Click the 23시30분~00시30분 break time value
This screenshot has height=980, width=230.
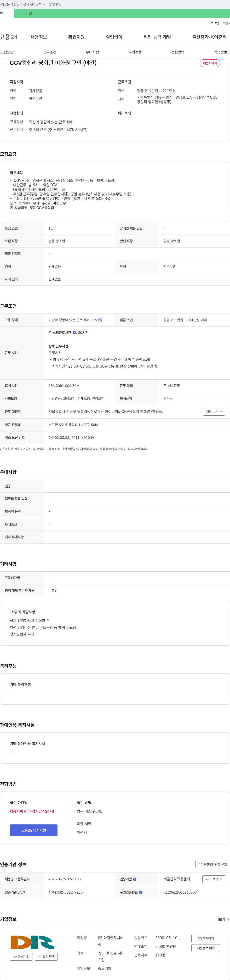coord(64,386)
